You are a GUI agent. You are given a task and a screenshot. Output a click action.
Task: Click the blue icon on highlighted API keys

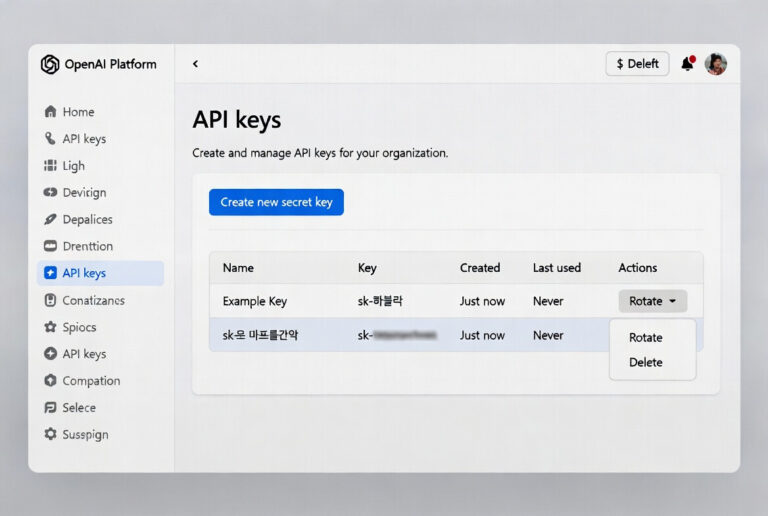[x=50, y=273]
